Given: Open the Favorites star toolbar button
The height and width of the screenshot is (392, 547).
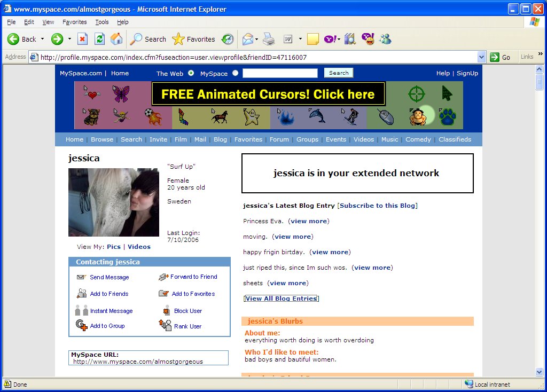Looking at the screenshot, I should tap(193, 39).
